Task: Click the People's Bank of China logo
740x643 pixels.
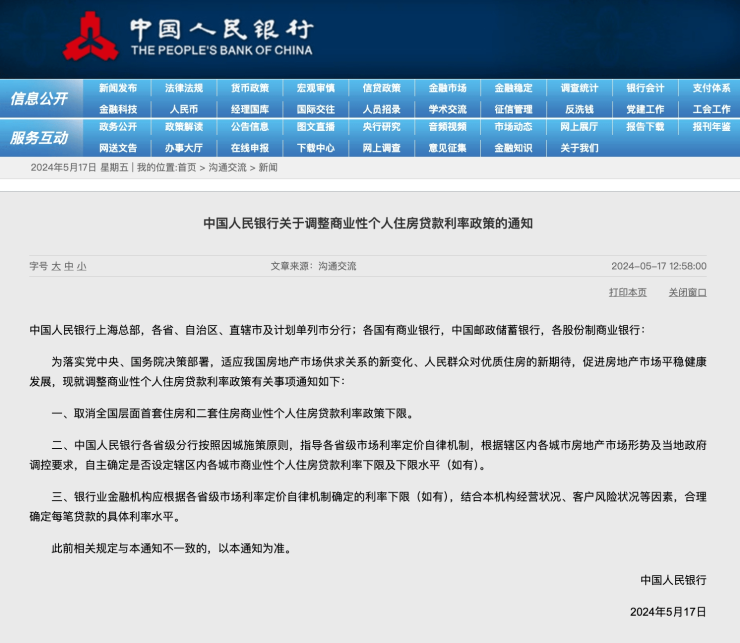Action: pos(187,37)
